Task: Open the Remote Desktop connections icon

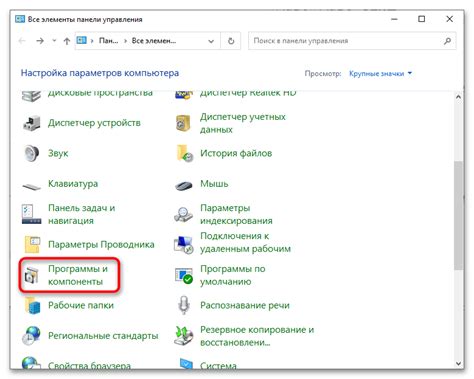Action: coord(184,244)
